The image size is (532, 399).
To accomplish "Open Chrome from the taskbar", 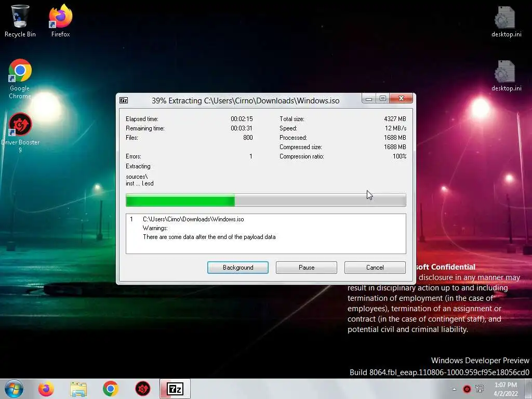I will [110, 389].
